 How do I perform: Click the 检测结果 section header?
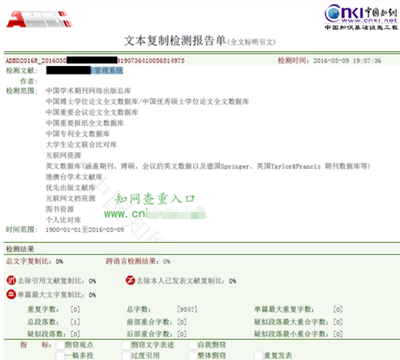tap(20, 249)
